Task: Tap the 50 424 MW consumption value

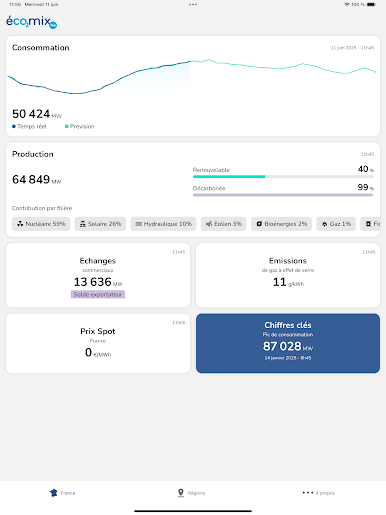Action: pos(37,114)
